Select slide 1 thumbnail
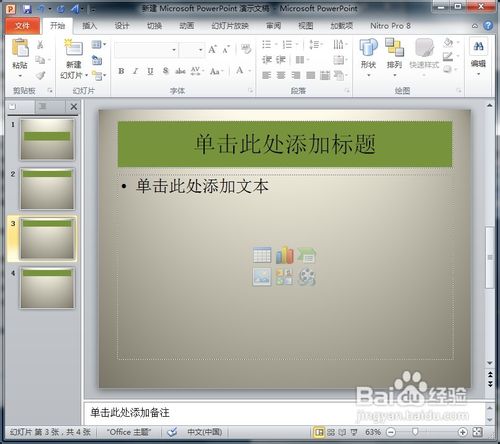Image resolution: width=500 pixels, height=444 pixels. point(47,139)
